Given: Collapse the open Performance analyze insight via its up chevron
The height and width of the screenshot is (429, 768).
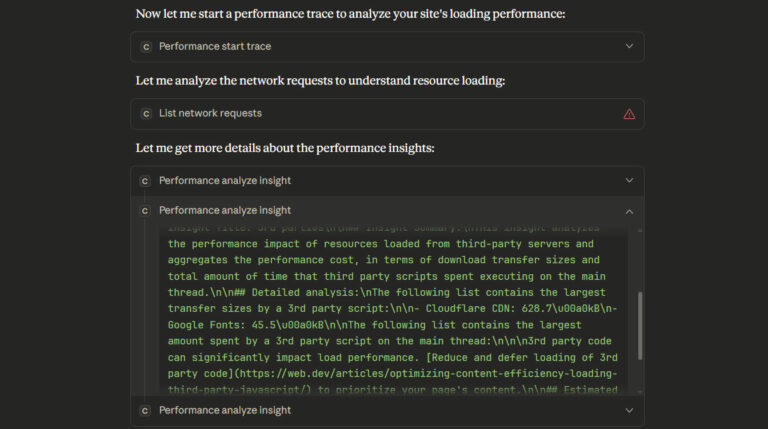Looking at the screenshot, I should tap(629, 211).
